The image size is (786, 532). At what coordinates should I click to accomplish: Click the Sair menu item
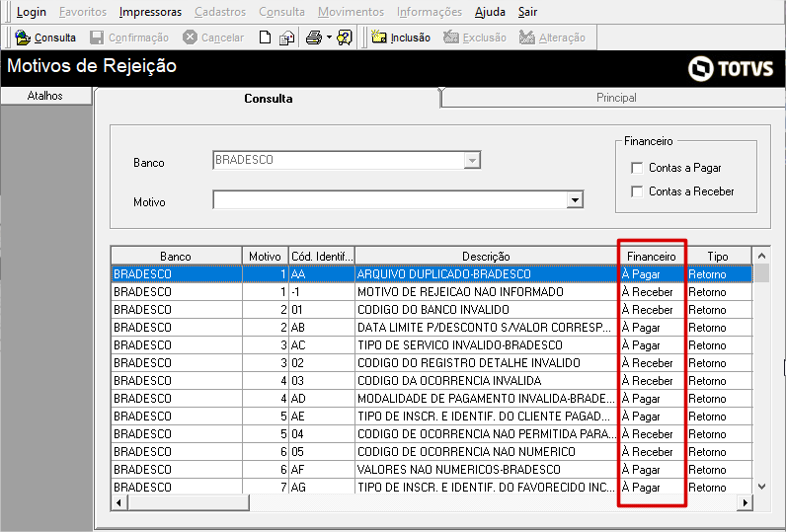click(x=528, y=12)
